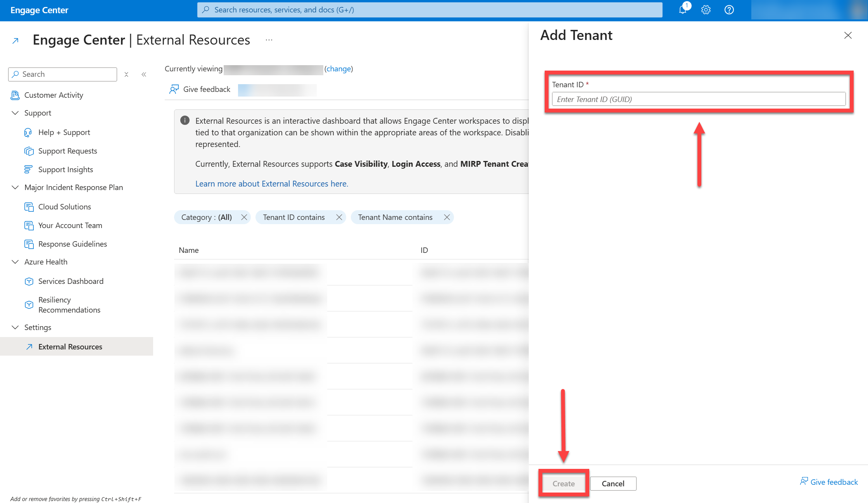Open the settings gear in top bar
Screen dimensions: 868x503
(x=706, y=10)
